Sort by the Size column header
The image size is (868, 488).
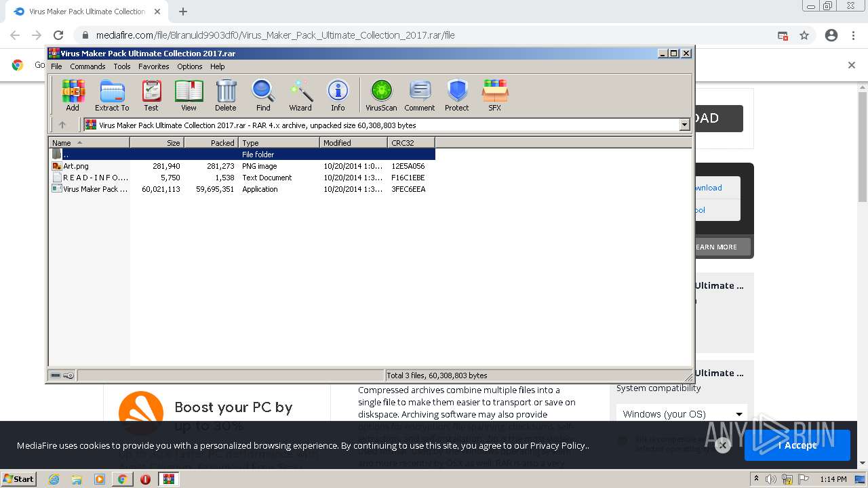(x=157, y=142)
